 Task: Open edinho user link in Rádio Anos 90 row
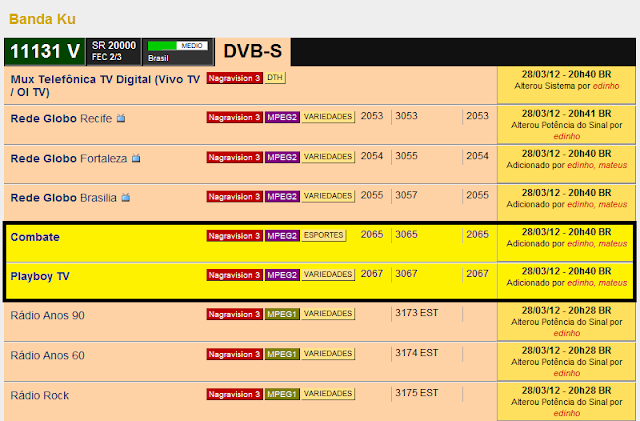[567, 333]
